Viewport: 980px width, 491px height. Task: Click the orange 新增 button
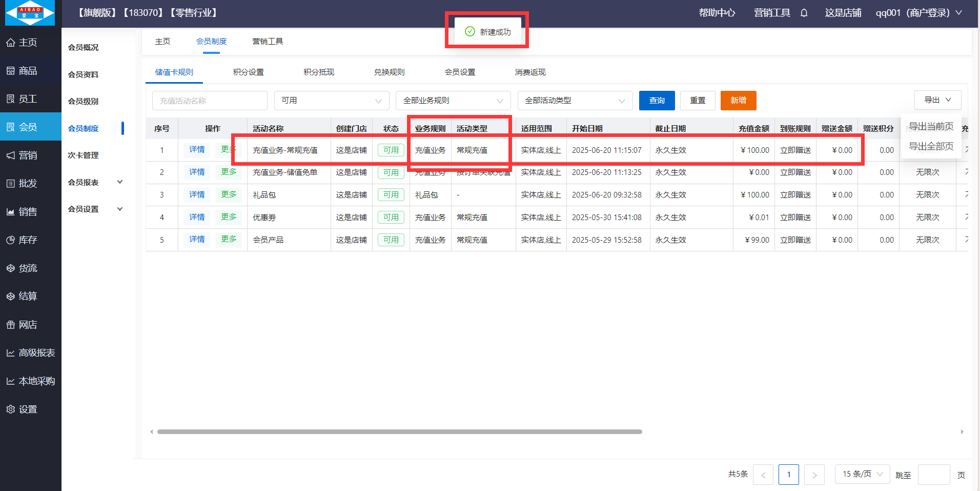[738, 101]
